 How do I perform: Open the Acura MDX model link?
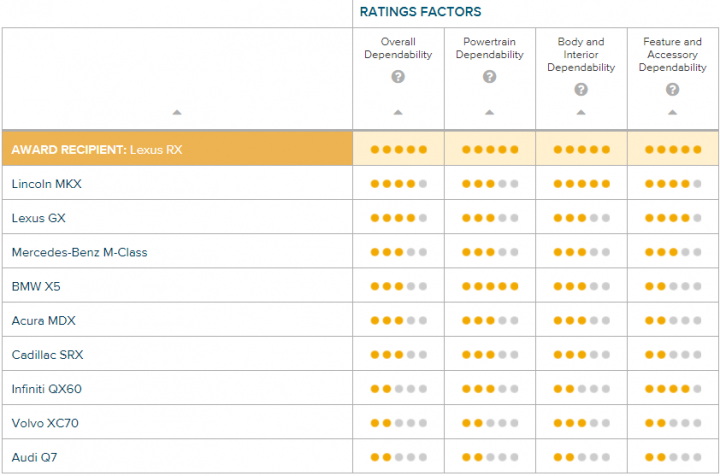(x=44, y=320)
